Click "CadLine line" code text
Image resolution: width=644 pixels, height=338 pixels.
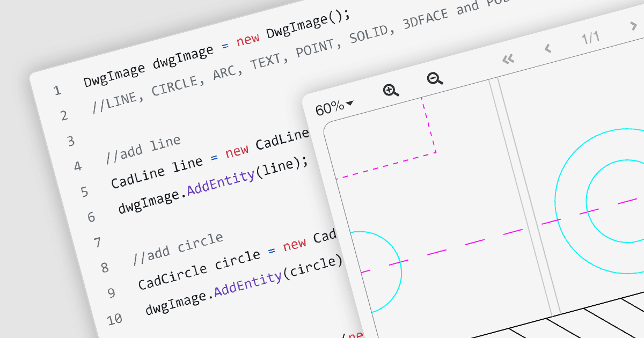click(x=157, y=173)
